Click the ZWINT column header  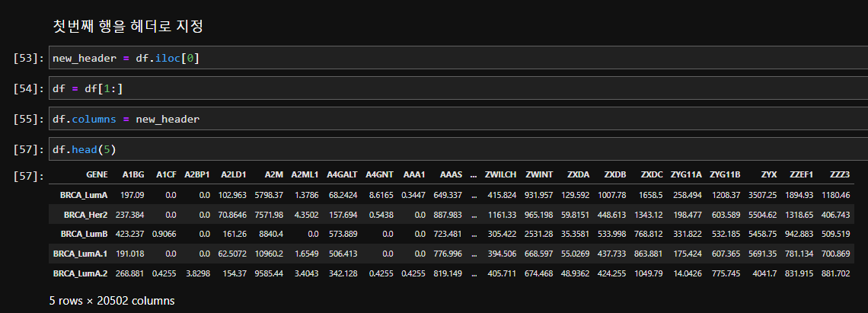[539, 174]
